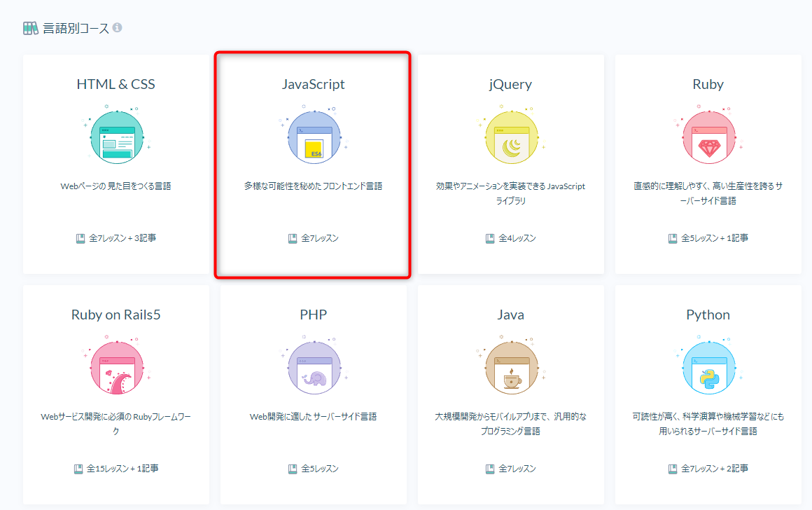The width and height of the screenshot is (812, 510).
Task: Open the jQuery moon course illustration
Action: click(511, 136)
